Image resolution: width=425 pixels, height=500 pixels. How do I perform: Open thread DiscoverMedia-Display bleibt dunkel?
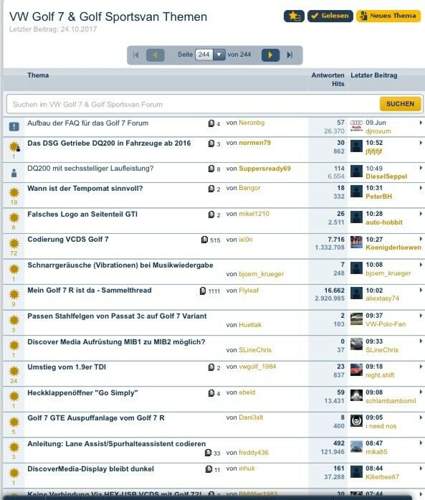coord(91,469)
